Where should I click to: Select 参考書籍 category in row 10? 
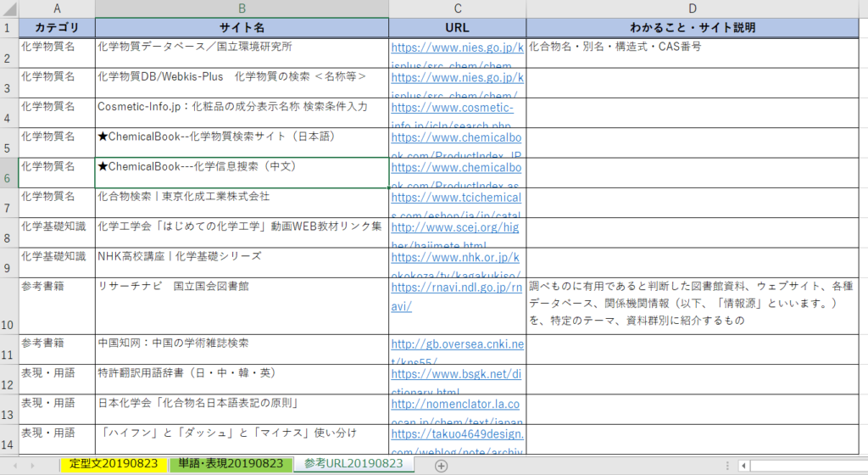click(57, 306)
